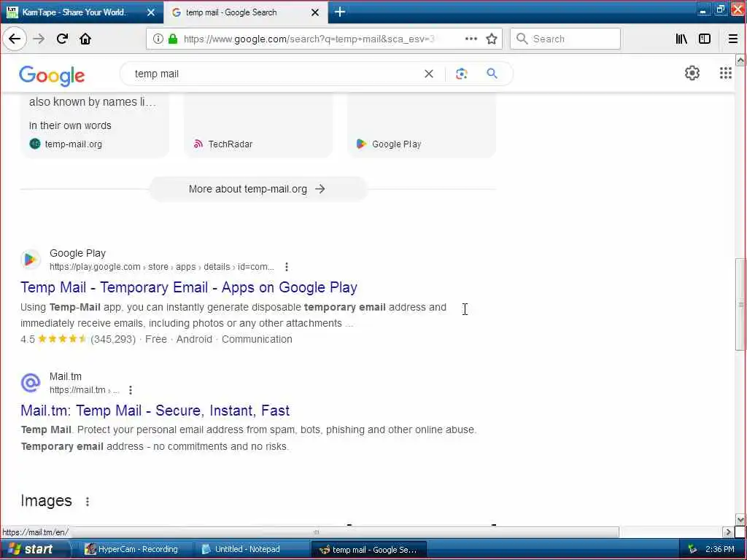747x560 pixels.
Task: Click the Google logo
Action: [x=52, y=75]
